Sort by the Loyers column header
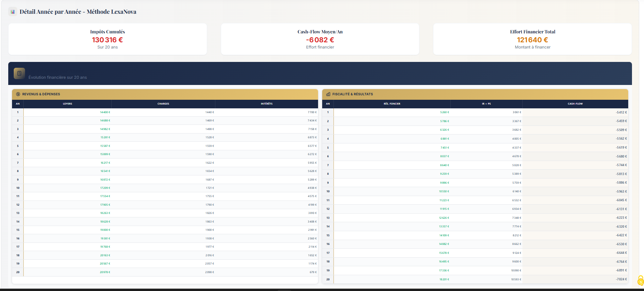 67,104
